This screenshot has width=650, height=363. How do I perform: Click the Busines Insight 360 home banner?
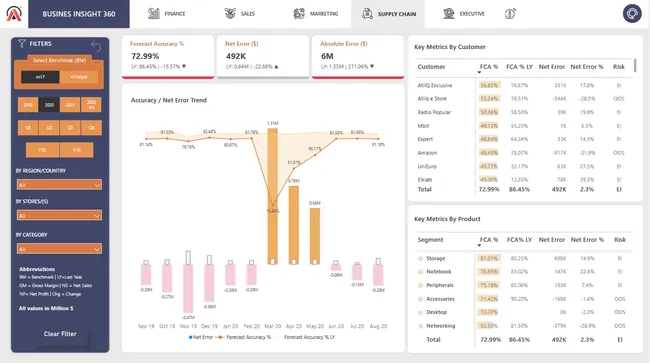coord(79,14)
